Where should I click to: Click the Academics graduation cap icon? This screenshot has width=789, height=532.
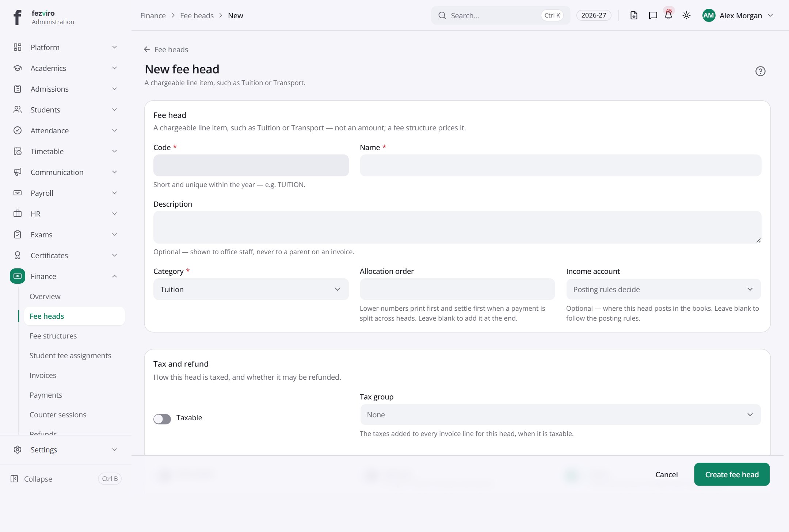click(18, 68)
